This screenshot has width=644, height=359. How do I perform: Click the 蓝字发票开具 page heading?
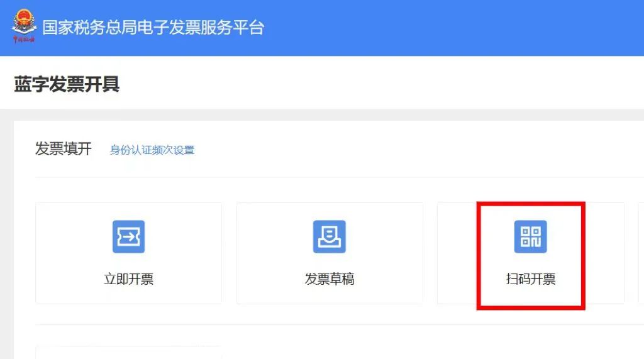coord(67,84)
